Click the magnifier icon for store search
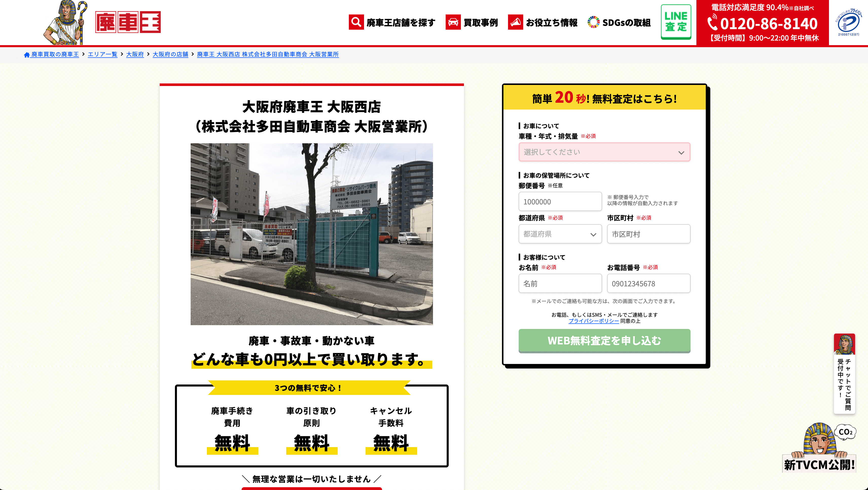Image resolution: width=868 pixels, height=490 pixels. [356, 22]
